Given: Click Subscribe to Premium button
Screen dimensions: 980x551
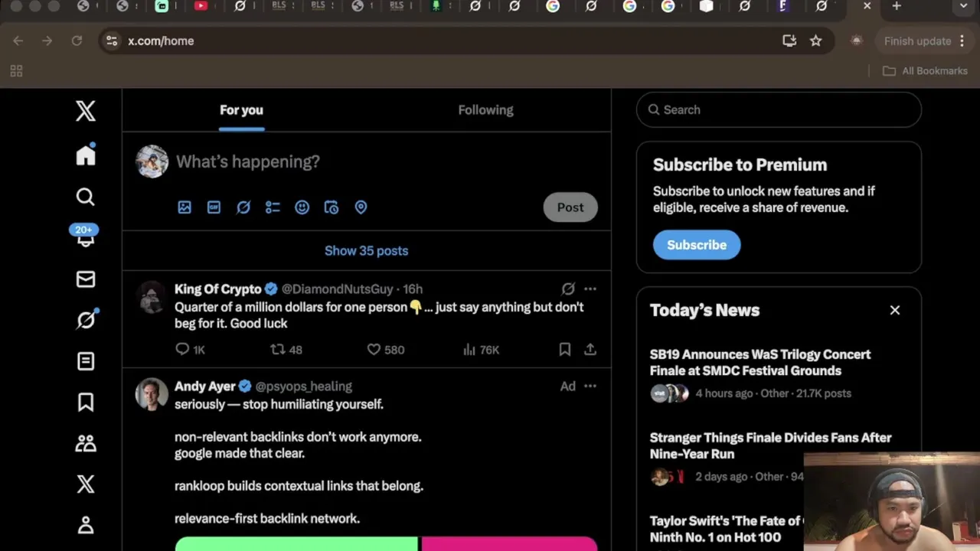Looking at the screenshot, I should pyautogui.click(x=697, y=245).
